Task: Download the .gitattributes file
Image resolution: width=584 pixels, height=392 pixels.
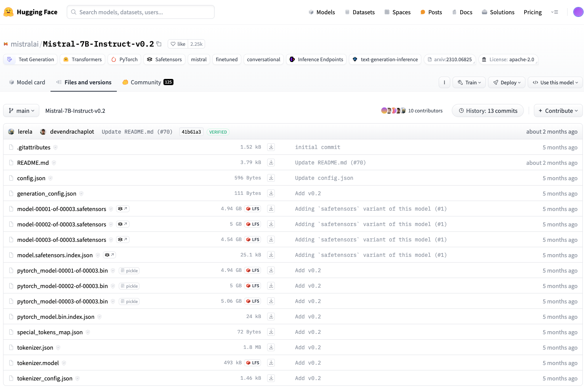Action: [x=271, y=147]
